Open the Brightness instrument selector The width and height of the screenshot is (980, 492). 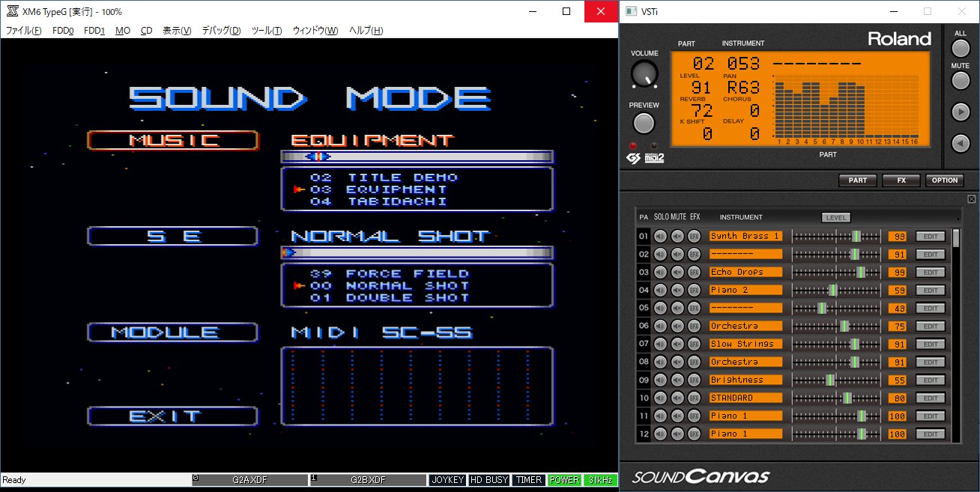pos(745,380)
